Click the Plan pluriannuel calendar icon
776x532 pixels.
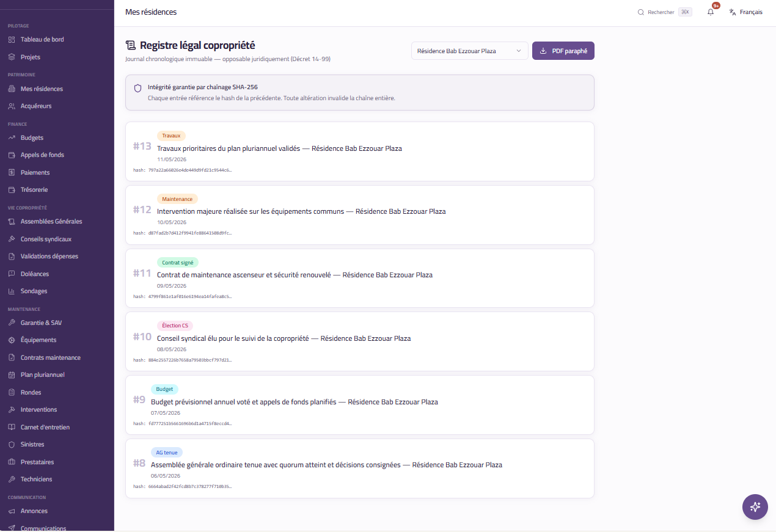(x=12, y=375)
